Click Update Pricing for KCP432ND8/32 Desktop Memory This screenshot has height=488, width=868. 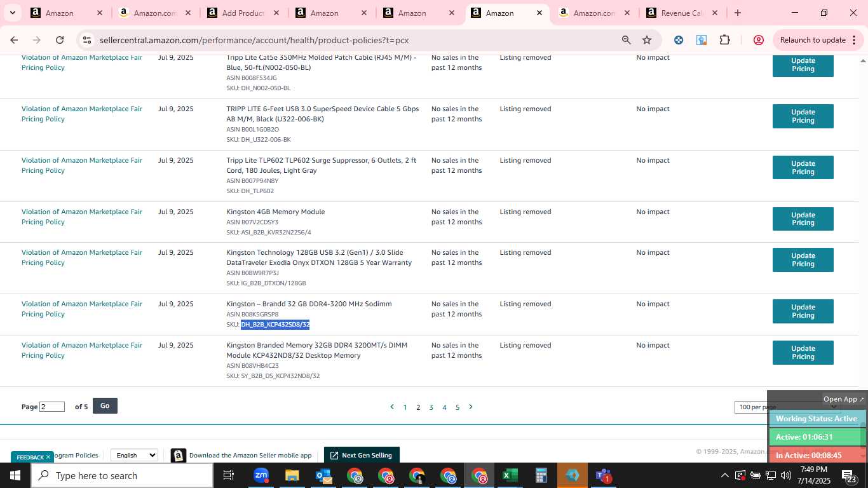coord(803,352)
